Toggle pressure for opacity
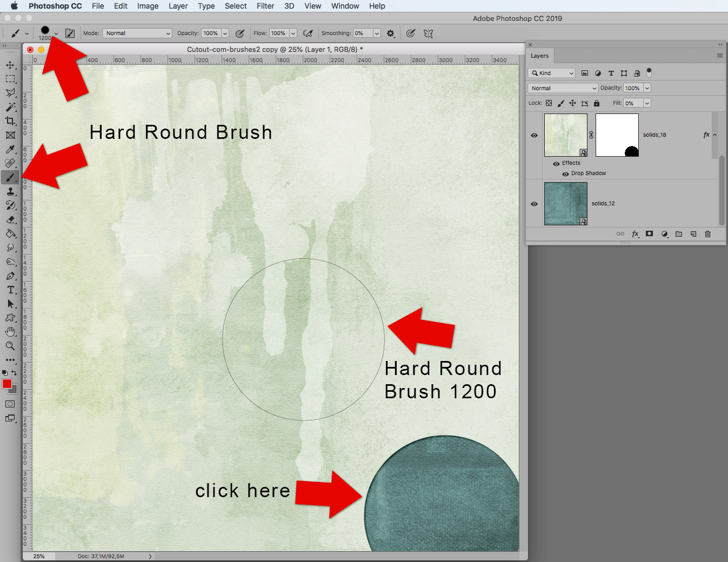Viewport: 728px width, 562px height. pos(241,34)
